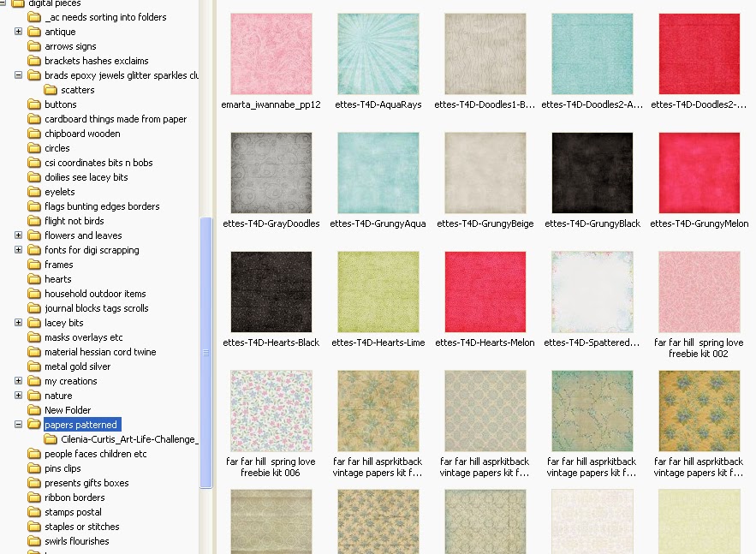Screen dimensions: 756x554
Task: Select far far hill spring love kit 006 thumbnail
Action: pos(271,411)
